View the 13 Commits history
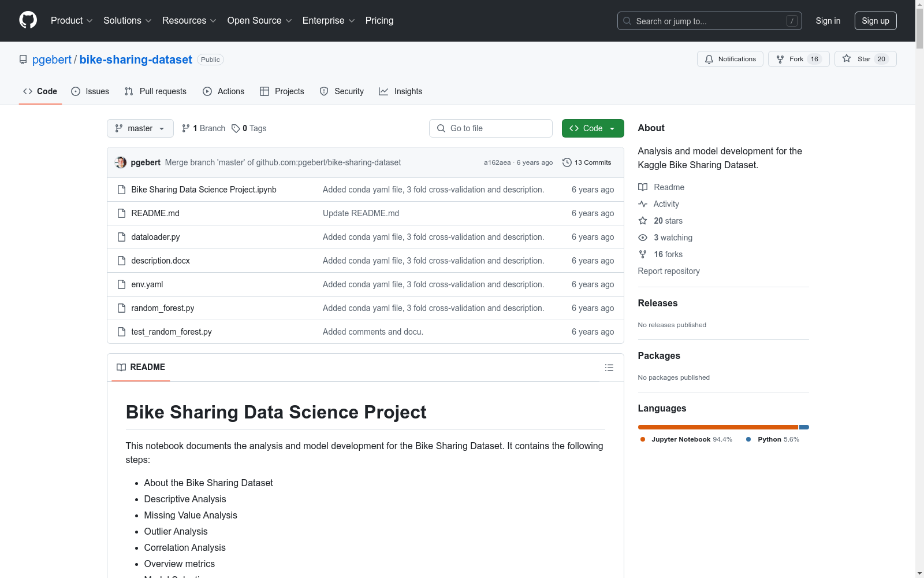Screen dimensions: 924x578 click(587, 162)
